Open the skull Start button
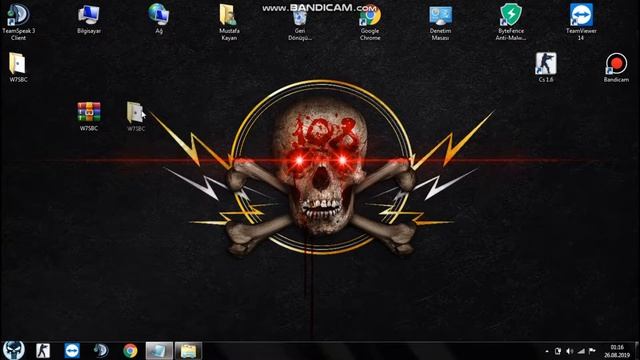 point(14,350)
